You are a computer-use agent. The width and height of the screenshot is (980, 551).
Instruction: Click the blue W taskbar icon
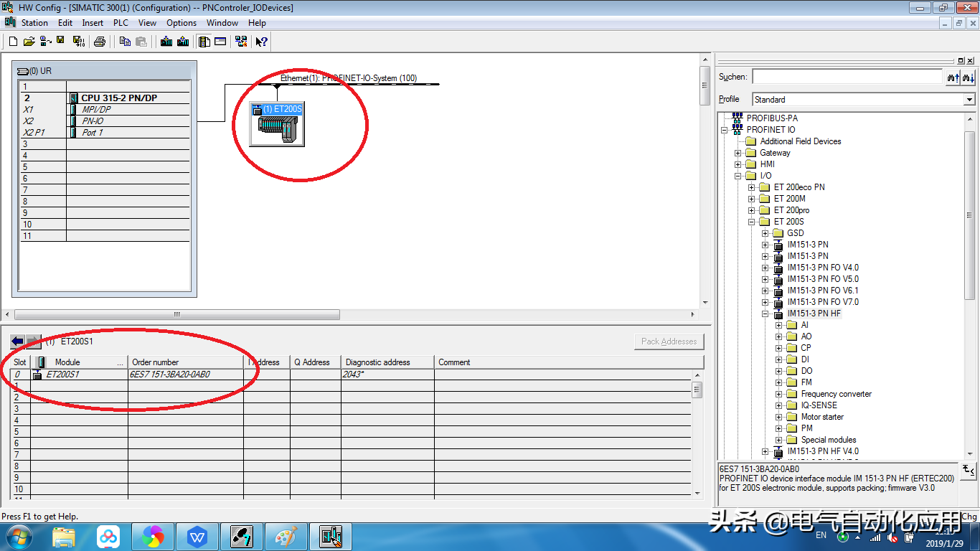click(197, 537)
